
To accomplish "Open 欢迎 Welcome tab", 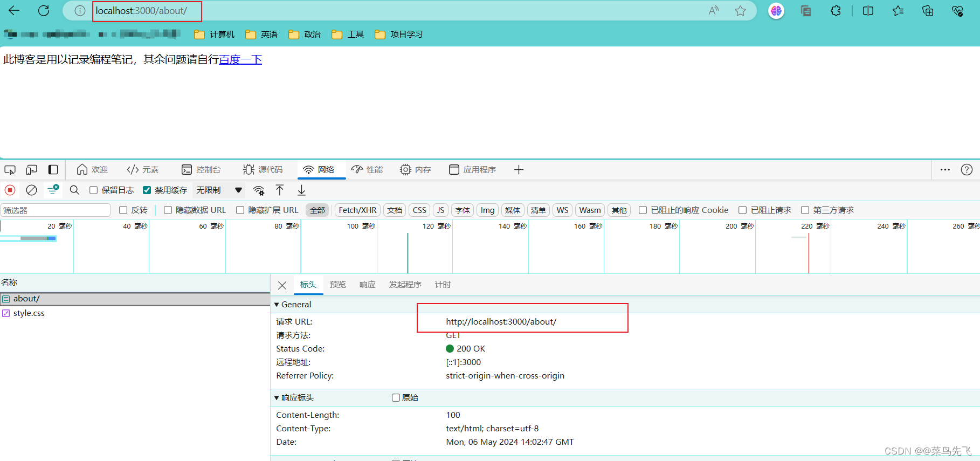I will (x=92, y=169).
